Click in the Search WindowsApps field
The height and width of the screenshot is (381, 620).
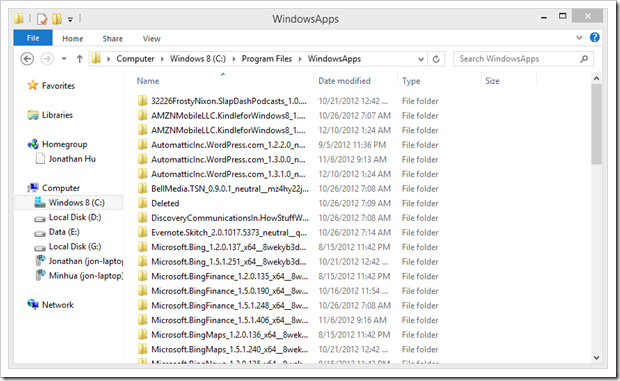pos(524,59)
